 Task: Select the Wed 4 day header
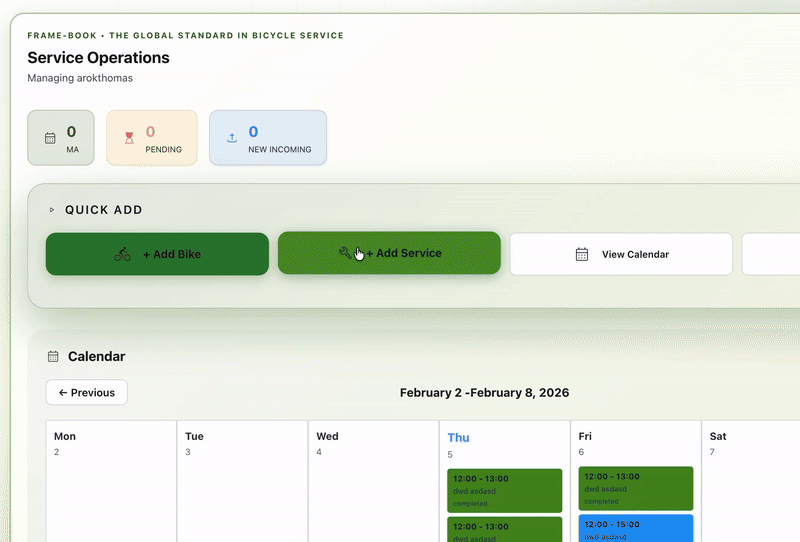click(x=327, y=443)
